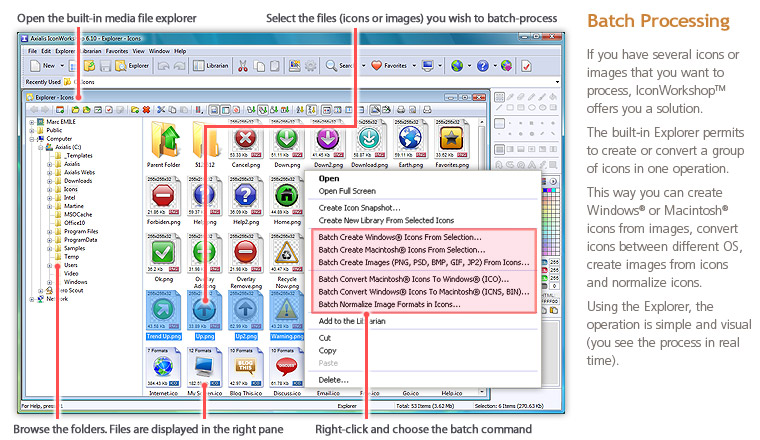The image size is (760, 440).
Task: Expand the Program Files folder node
Action: 49,232
